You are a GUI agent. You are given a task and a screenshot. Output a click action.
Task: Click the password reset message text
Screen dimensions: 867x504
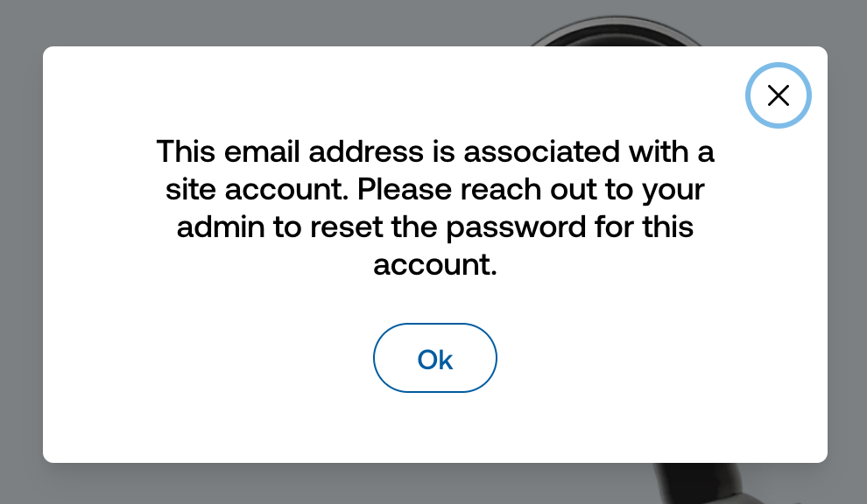435,207
